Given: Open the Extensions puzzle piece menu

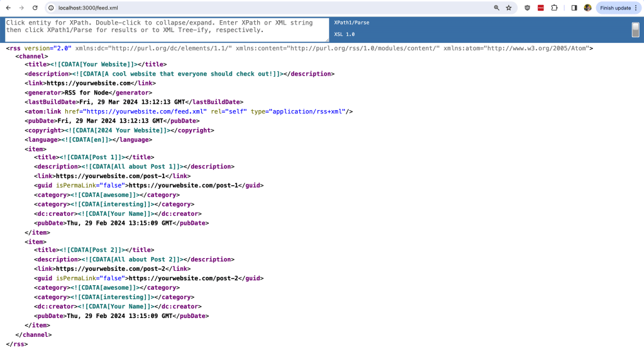Looking at the screenshot, I should point(555,8).
